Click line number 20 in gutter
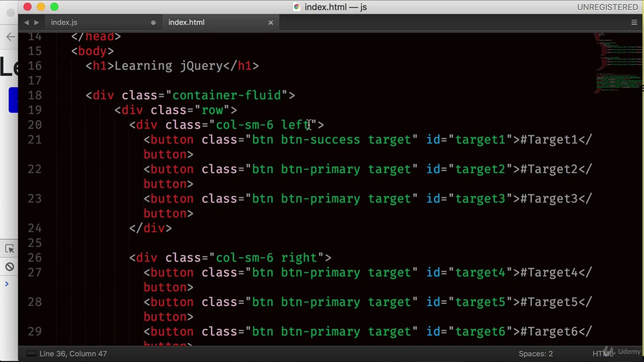Viewport: 644px width, 362px height. [x=35, y=125]
